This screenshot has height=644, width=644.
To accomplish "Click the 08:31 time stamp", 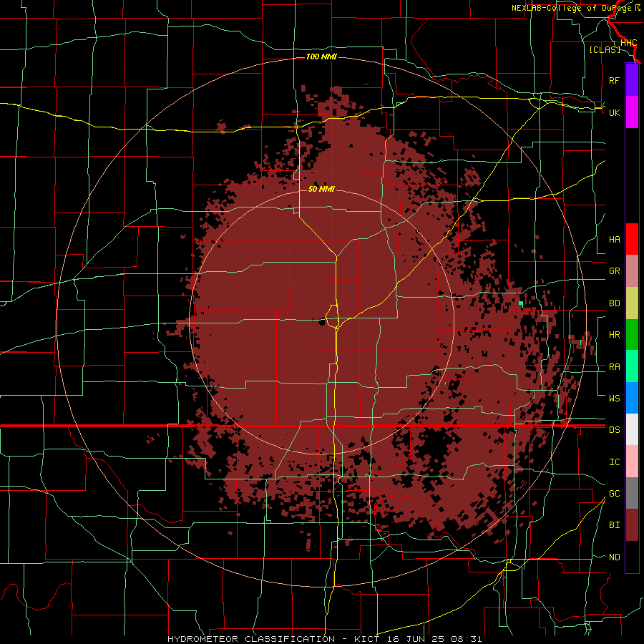I will click(x=466, y=639).
